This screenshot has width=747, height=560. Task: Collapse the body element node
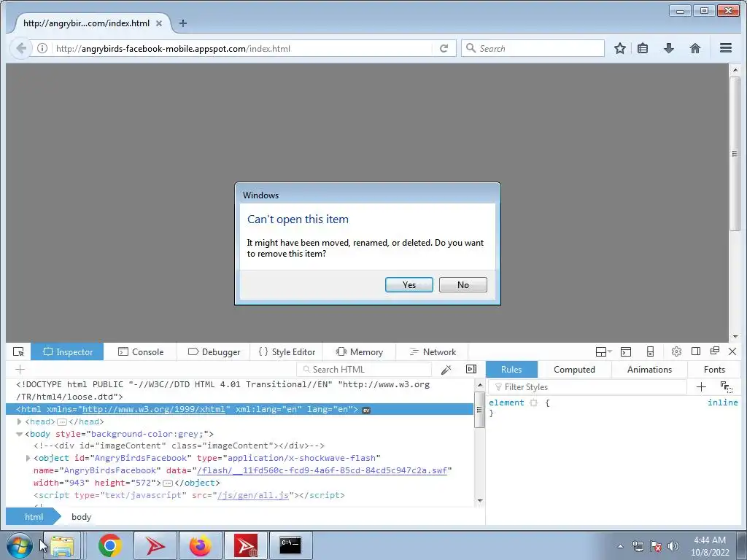19,435
